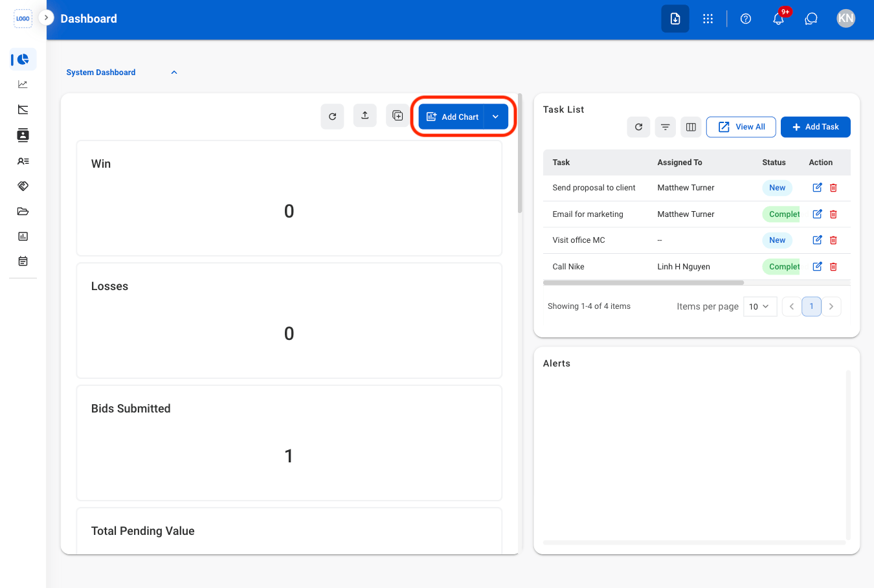Edit the Visit office MC task

pos(818,240)
